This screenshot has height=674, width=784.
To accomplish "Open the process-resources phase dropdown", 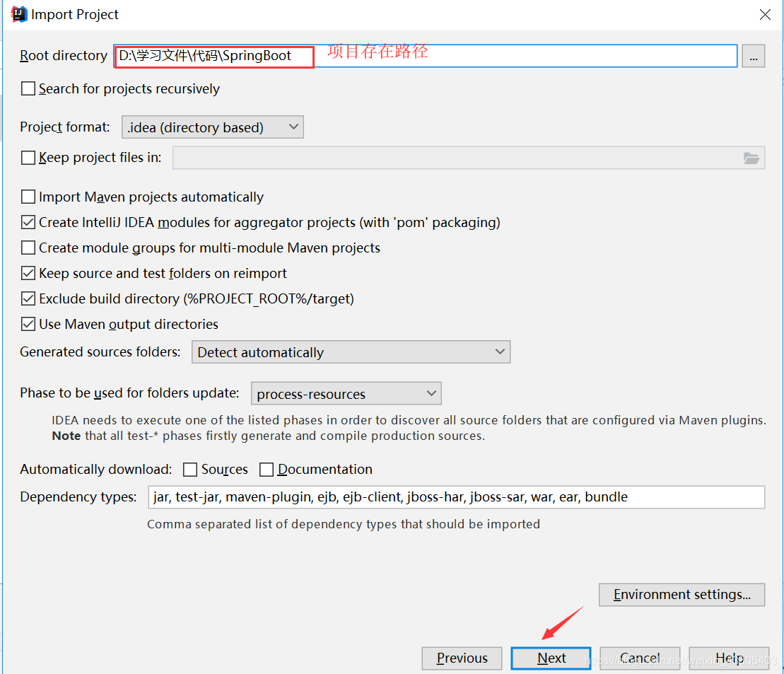I will tap(346, 394).
